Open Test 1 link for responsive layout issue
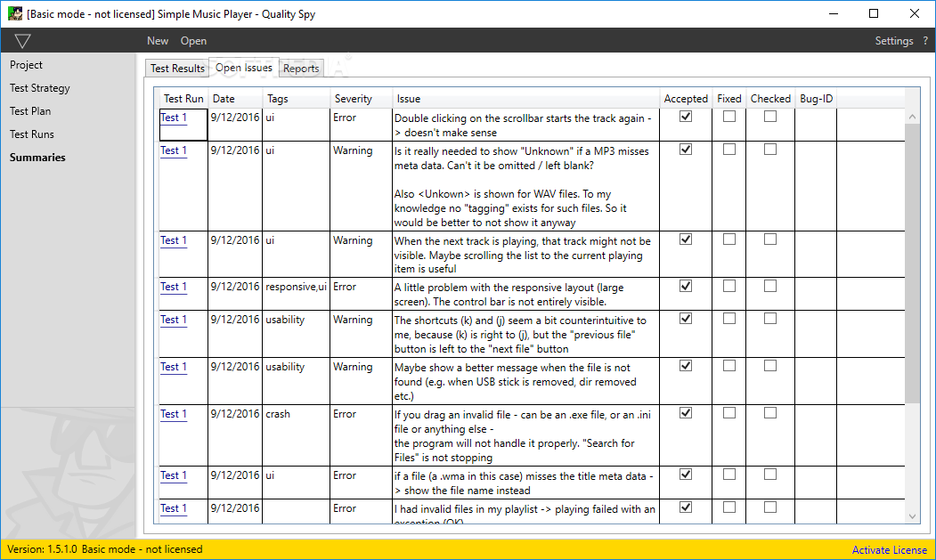The height and width of the screenshot is (560, 936). (173, 287)
